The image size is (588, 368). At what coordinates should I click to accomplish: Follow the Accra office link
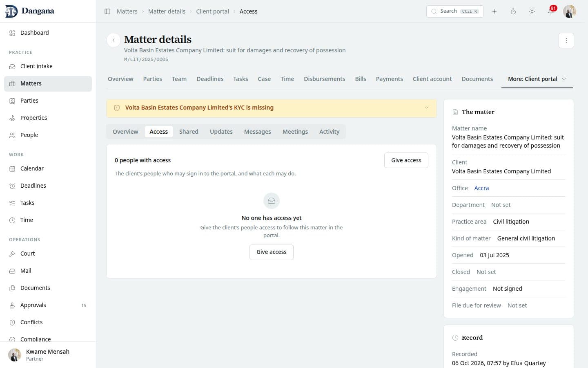pos(481,188)
